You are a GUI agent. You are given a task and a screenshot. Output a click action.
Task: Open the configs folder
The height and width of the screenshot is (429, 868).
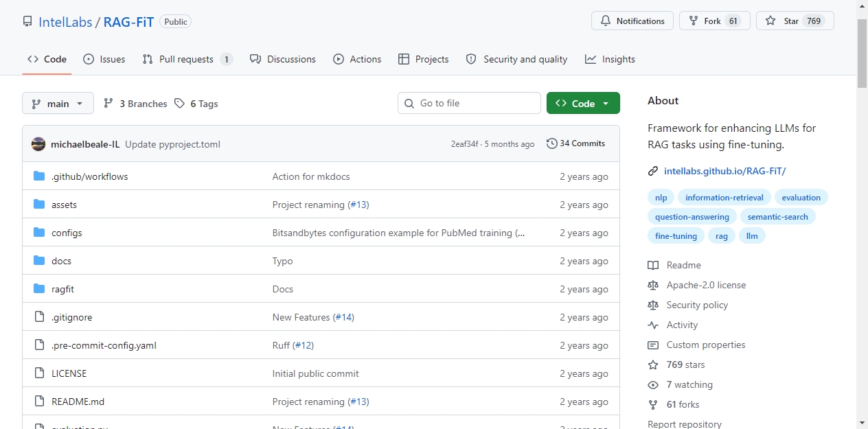67,233
